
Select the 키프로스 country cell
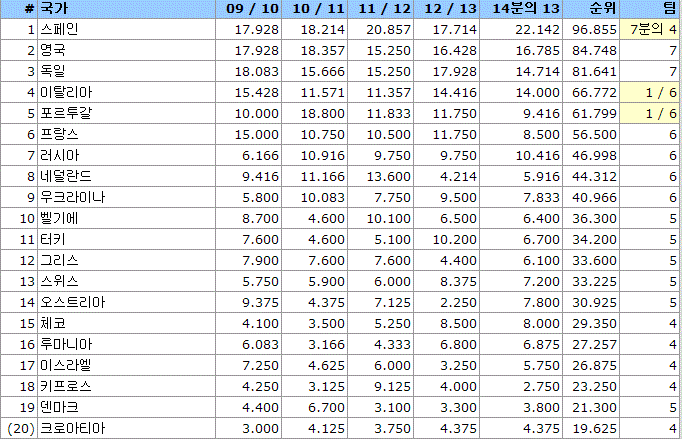click(126, 386)
